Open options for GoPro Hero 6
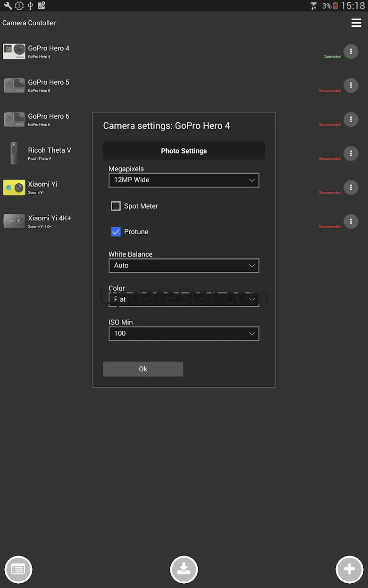Screen dimensions: 368x588 [351, 119]
